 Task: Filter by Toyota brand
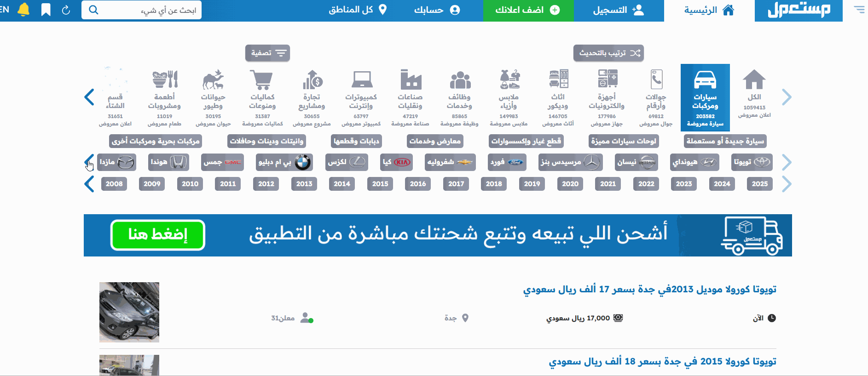752,162
